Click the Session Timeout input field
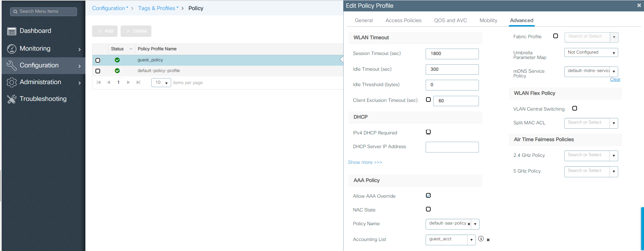The height and width of the screenshot is (251, 644). click(452, 54)
